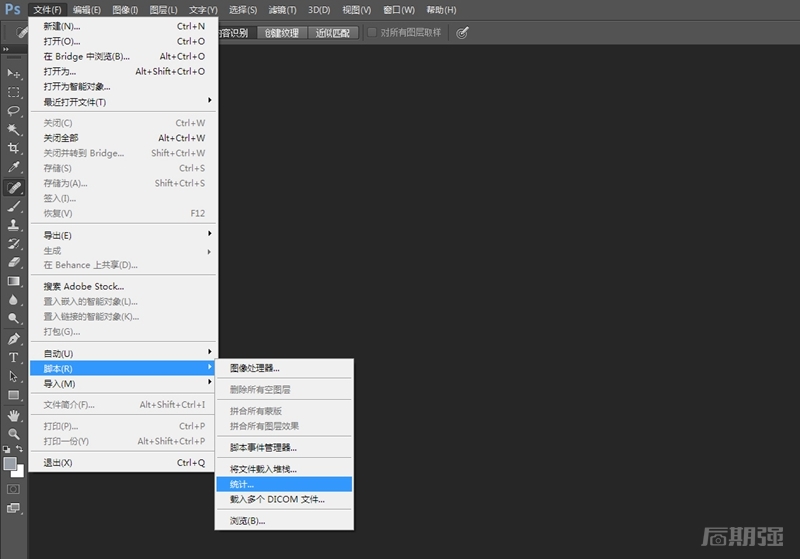
Task: Open the 滤镜(T) menu
Action: click(x=282, y=10)
